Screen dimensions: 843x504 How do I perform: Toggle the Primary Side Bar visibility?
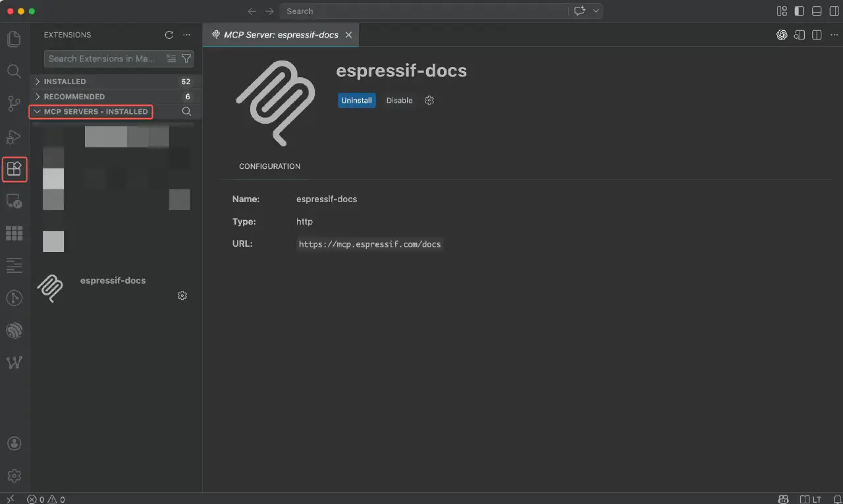(800, 11)
